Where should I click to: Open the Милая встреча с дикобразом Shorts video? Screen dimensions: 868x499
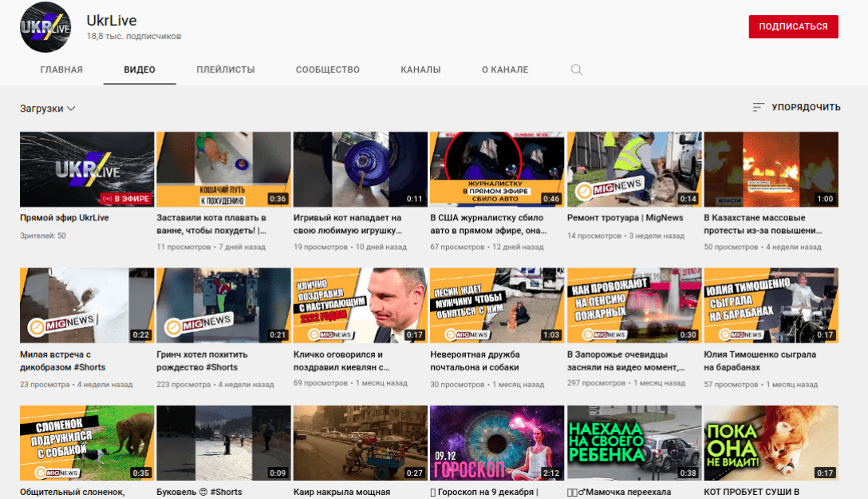click(86, 305)
